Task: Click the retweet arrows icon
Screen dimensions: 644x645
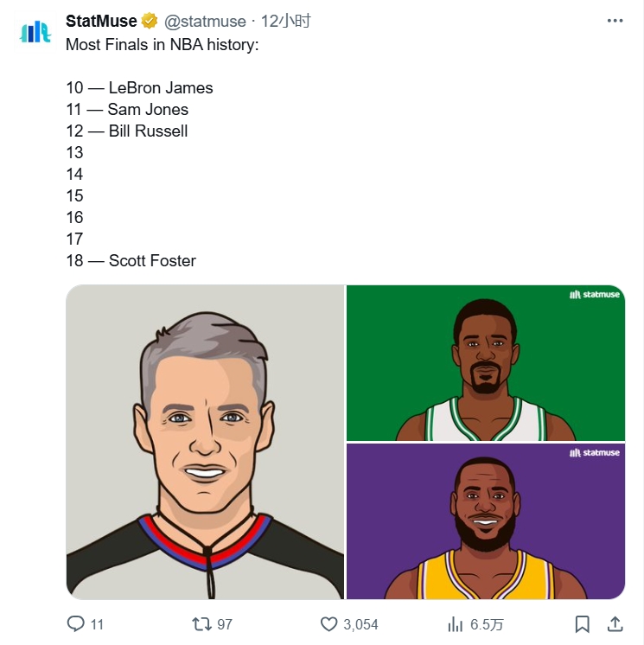Action: pos(201,623)
